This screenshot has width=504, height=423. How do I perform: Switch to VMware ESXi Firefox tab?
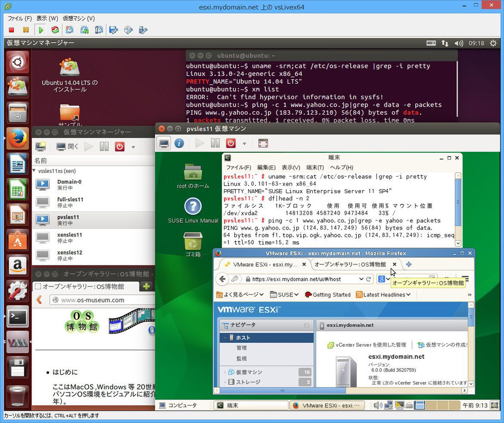264,264
